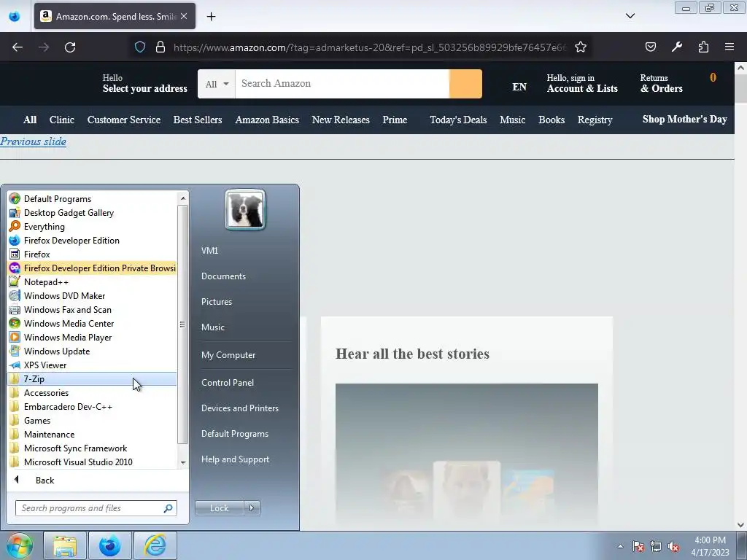Viewport: 747px width, 560px height.
Task: Open developer tools wrench icon
Action: coord(676,47)
